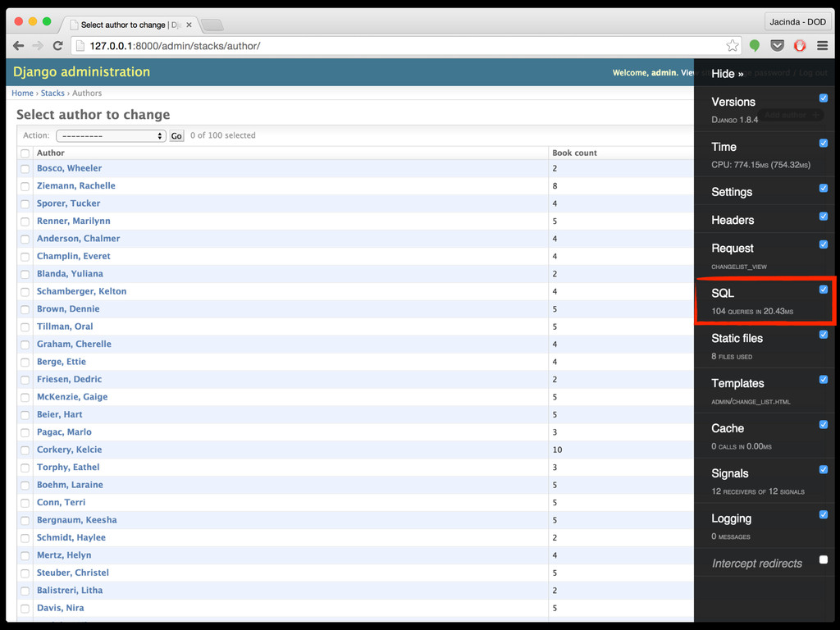This screenshot has width=840, height=630.
Task: Open the Static files debug panel
Action: (x=737, y=338)
